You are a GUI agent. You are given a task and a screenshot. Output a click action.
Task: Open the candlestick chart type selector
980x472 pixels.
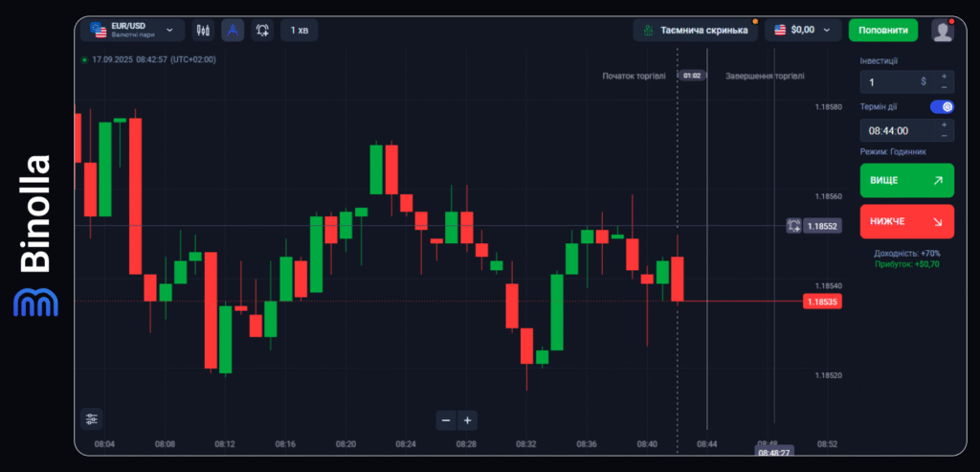203,31
